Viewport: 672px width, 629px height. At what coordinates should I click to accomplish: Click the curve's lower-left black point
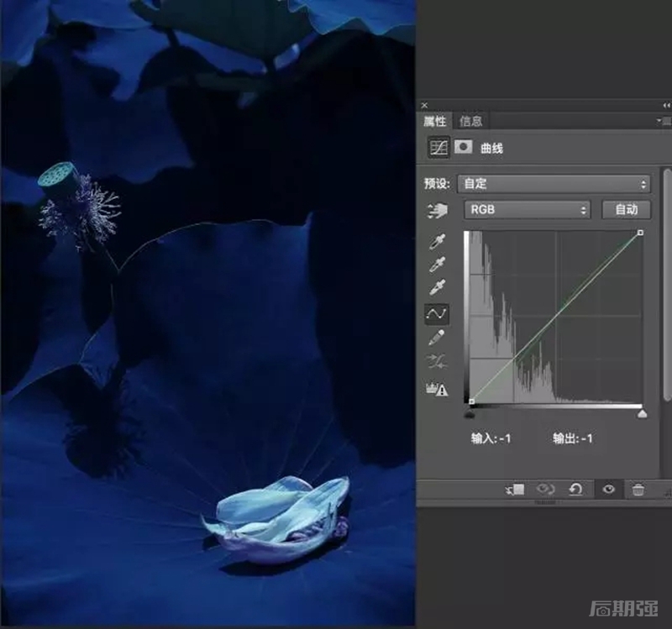pyautogui.click(x=471, y=401)
